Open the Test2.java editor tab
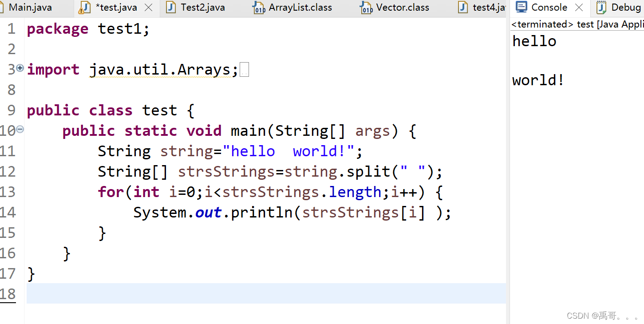 click(203, 8)
